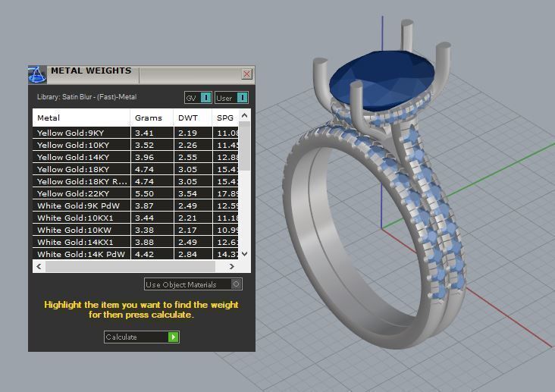Select the White Gold:14KX1 row
The image size is (555, 392).
[136, 242]
